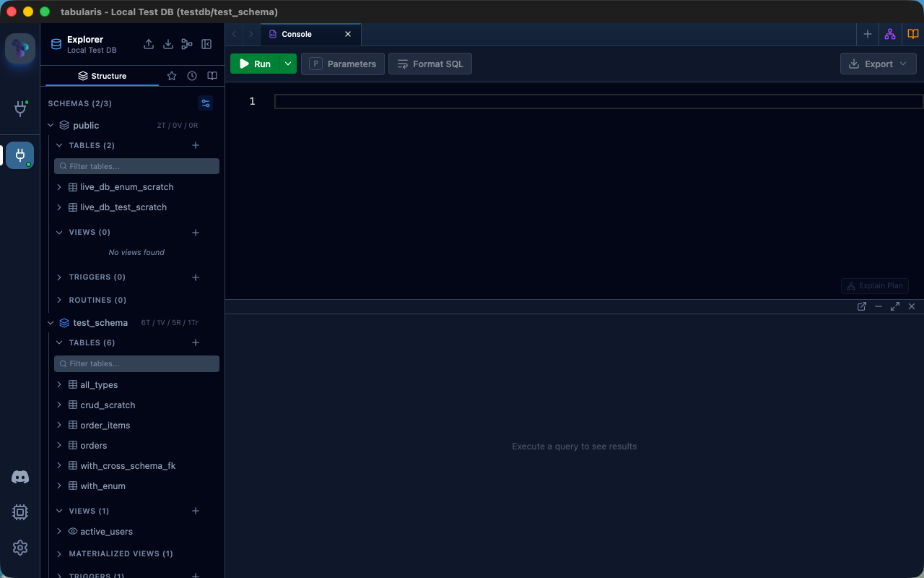Select the crud_scratch table
The height and width of the screenshot is (578, 924).
pyautogui.click(x=108, y=405)
